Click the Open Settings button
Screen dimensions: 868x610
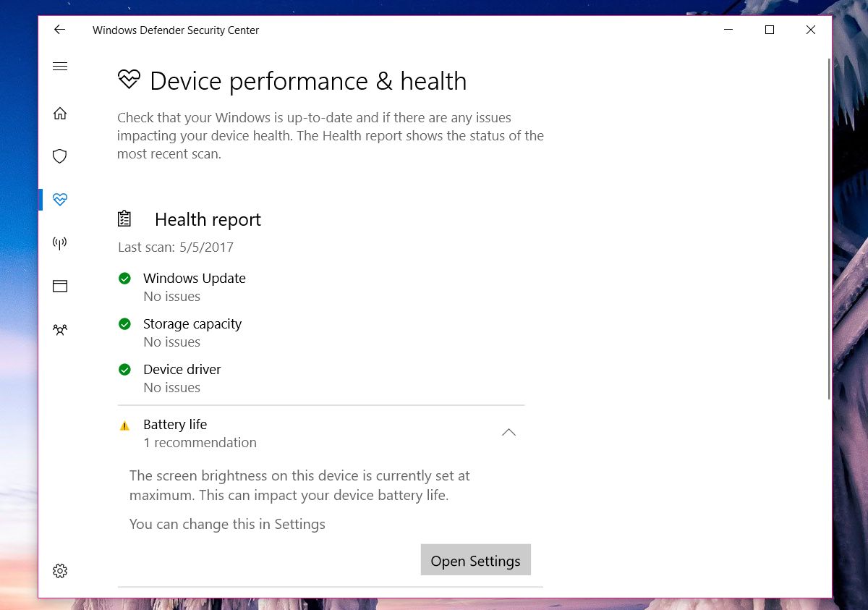click(475, 560)
